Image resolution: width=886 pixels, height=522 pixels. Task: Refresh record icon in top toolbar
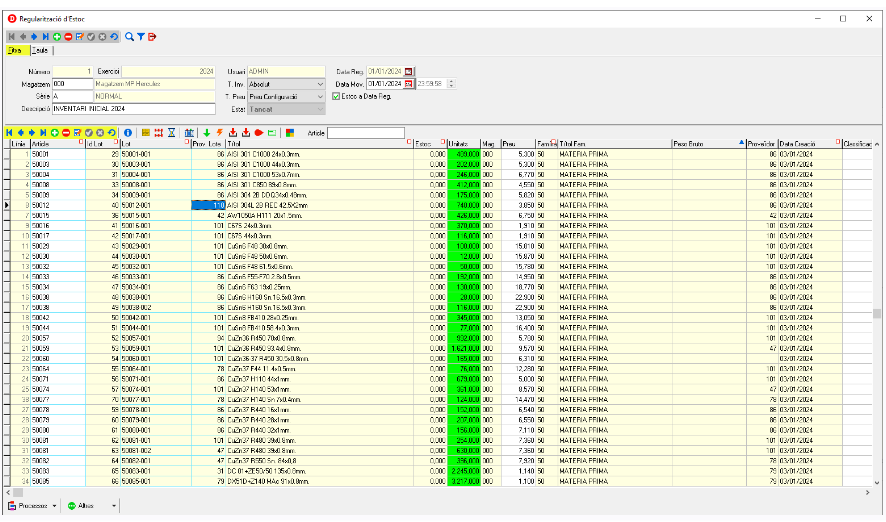point(114,37)
